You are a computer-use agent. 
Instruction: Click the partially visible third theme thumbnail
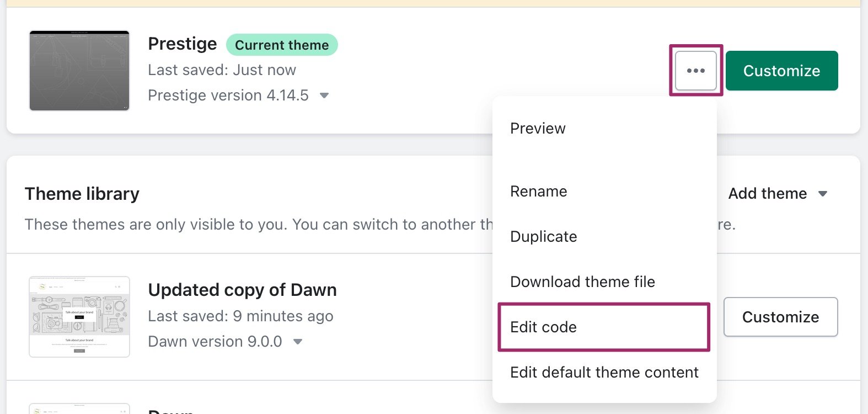pyautogui.click(x=79, y=408)
